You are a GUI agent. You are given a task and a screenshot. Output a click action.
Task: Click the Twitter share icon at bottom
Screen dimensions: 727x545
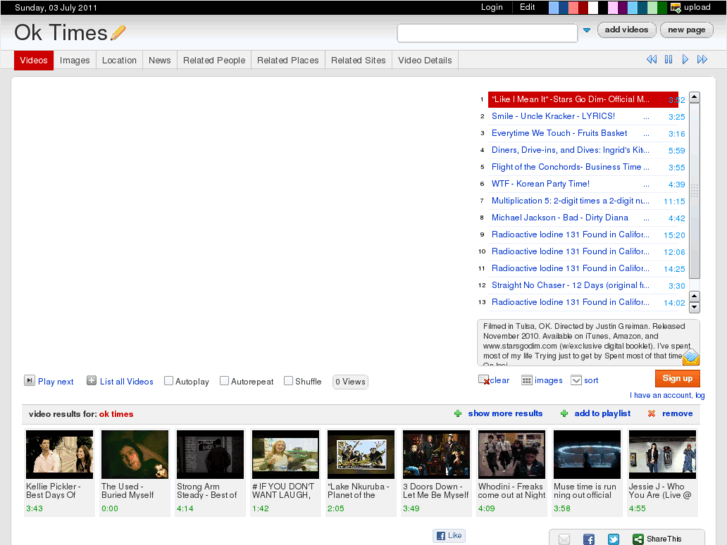[613, 539]
